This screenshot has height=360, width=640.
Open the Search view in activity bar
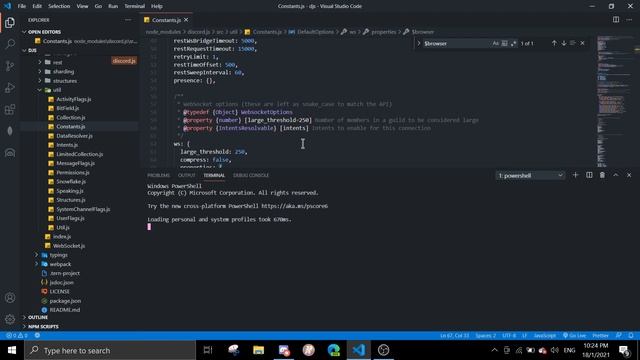pyautogui.click(x=10, y=44)
